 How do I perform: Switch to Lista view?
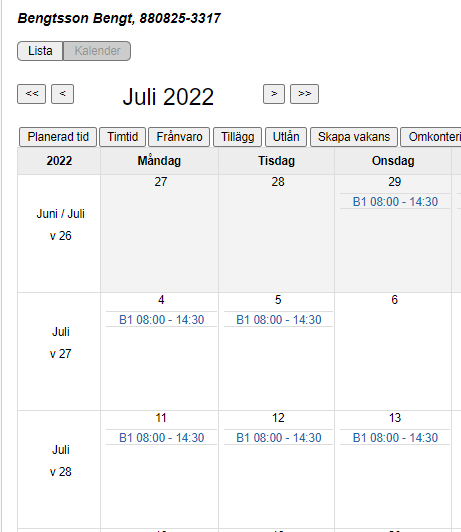coord(40,51)
